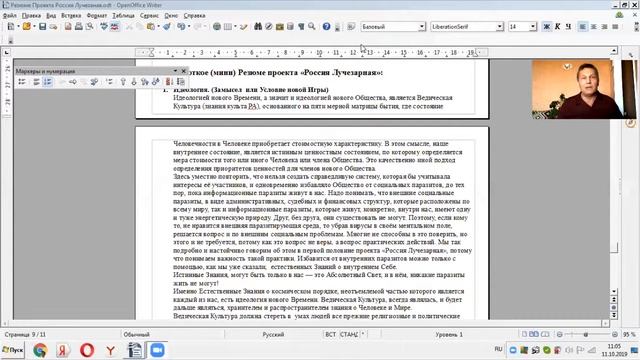Open Bullets and Numbering toolbar options arrow
Viewport: 640px width, 360px height.
175,71
